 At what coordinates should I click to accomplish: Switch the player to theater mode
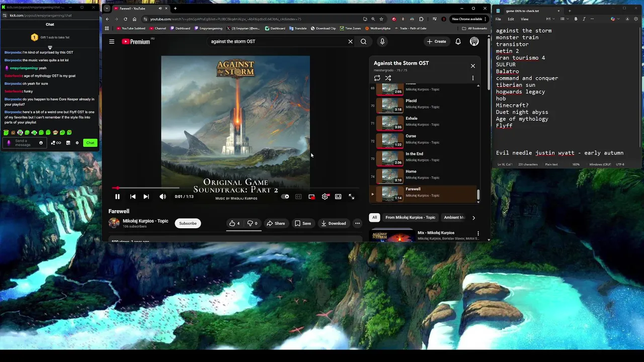click(x=338, y=197)
